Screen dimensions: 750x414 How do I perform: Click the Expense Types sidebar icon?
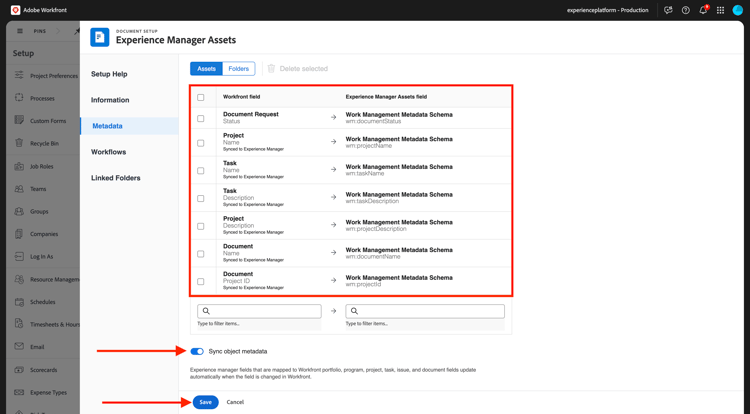tap(19, 392)
